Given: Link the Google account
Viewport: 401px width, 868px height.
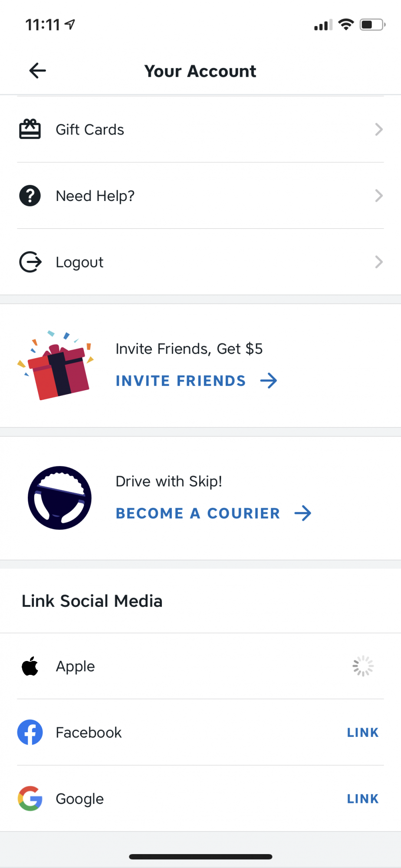Looking at the screenshot, I should (363, 799).
